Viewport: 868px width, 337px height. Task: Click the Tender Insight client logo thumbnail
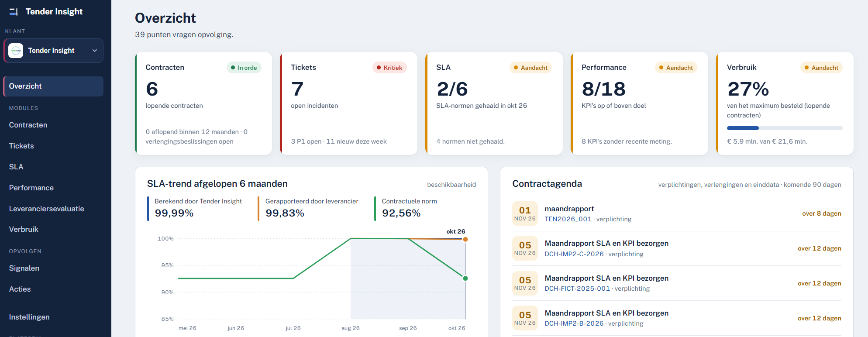(x=16, y=51)
